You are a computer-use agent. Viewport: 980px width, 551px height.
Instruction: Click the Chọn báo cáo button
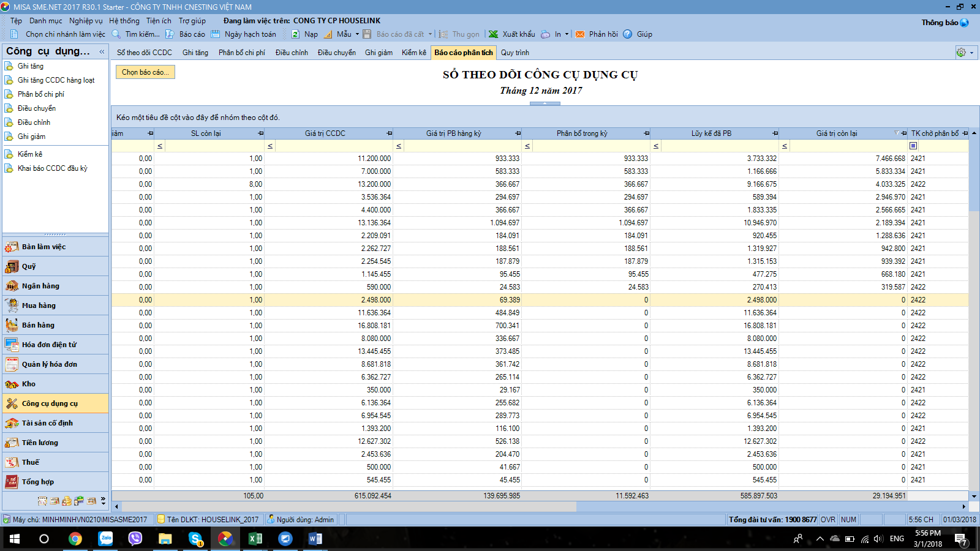coord(146,72)
